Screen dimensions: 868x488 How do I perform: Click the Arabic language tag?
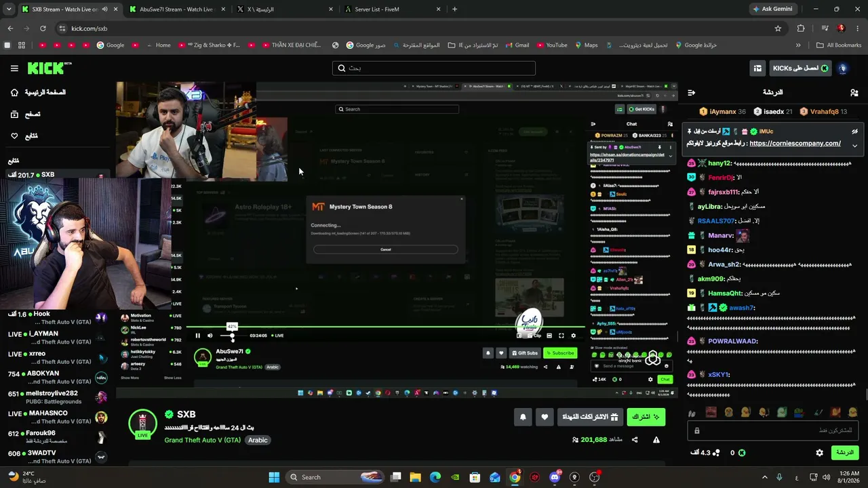point(258,440)
